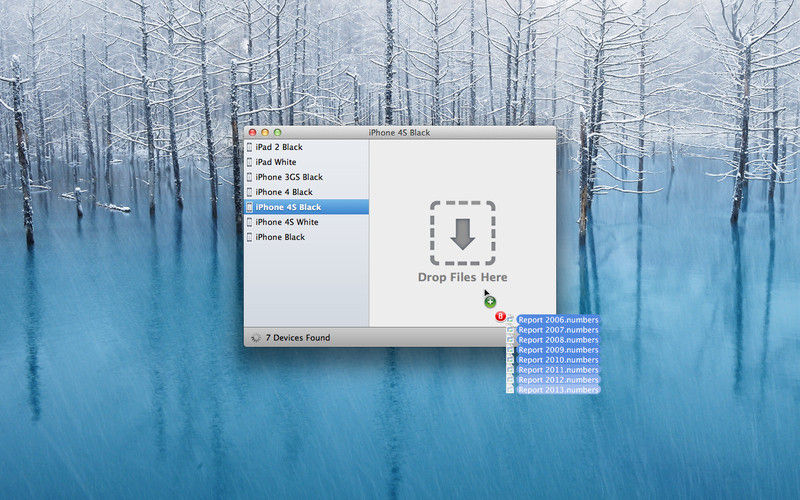Click the iPhone 3GS Black device icon
800x500 pixels.
(x=250, y=177)
